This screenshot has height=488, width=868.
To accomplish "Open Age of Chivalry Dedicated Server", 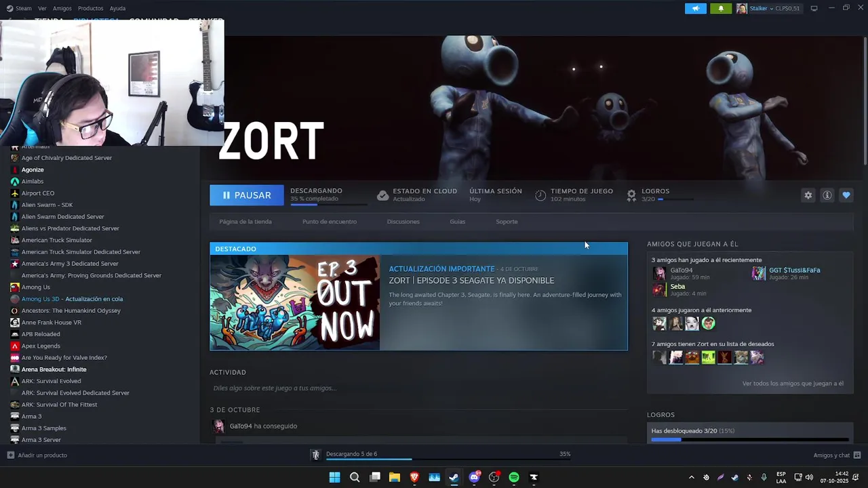I will click(66, 158).
